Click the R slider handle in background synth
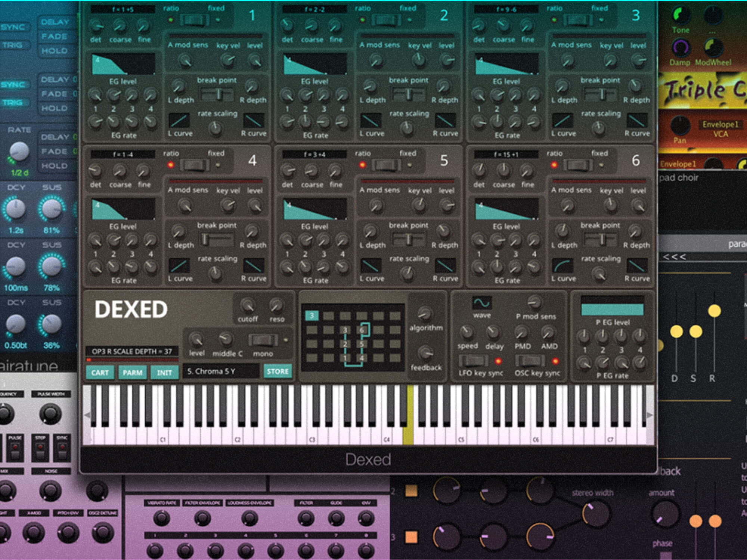Screen dimensions: 747x560 pos(714,311)
